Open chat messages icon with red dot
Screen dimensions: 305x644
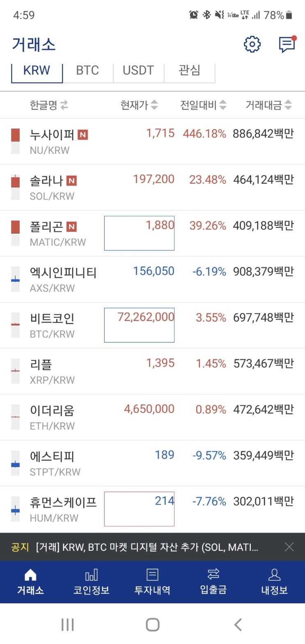[287, 44]
